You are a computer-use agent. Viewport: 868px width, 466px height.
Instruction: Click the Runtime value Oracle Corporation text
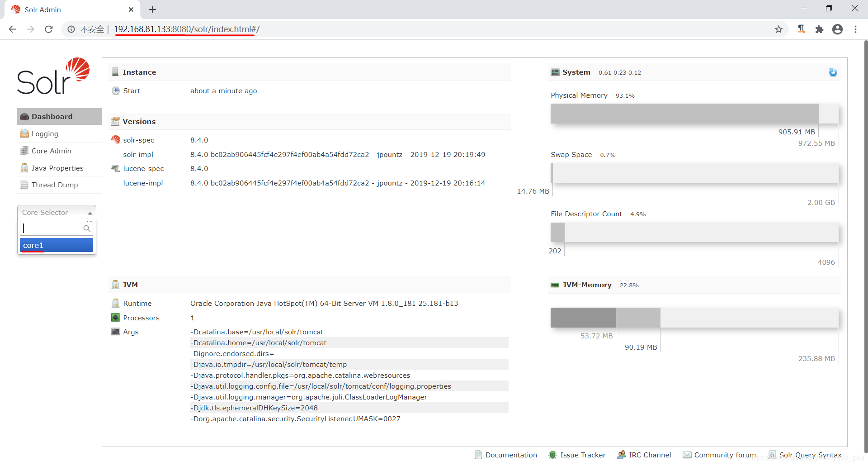tap(324, 304)
